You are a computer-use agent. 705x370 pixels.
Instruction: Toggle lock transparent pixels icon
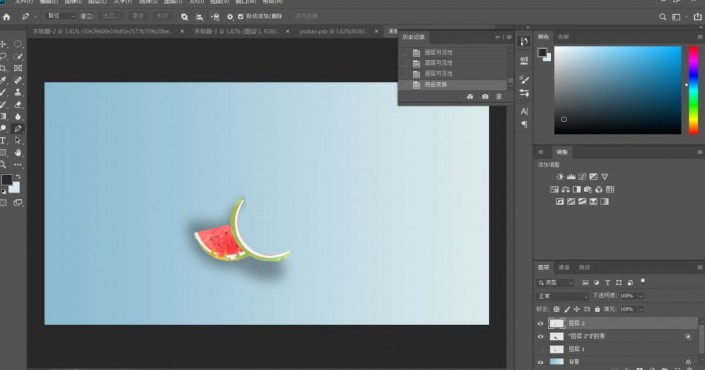point(557,309)
